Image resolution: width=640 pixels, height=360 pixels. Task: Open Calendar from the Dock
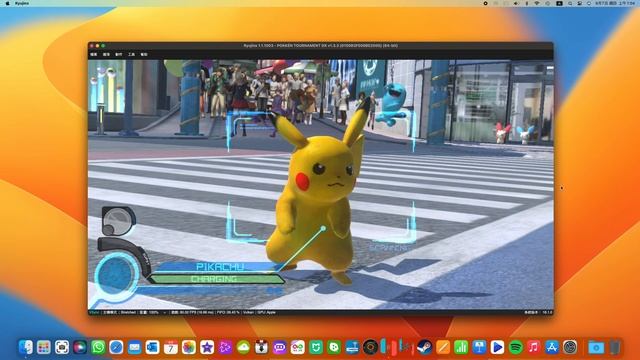(171, 347)
